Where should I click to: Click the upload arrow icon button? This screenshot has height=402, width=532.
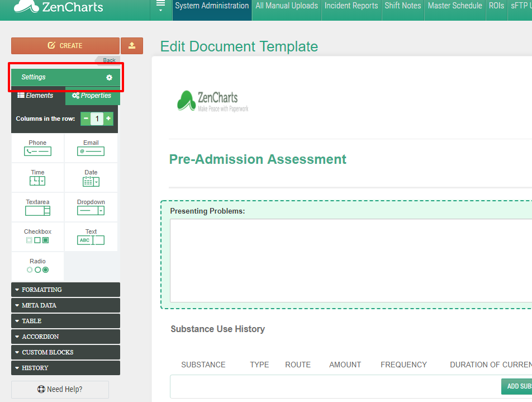(132, 46)
